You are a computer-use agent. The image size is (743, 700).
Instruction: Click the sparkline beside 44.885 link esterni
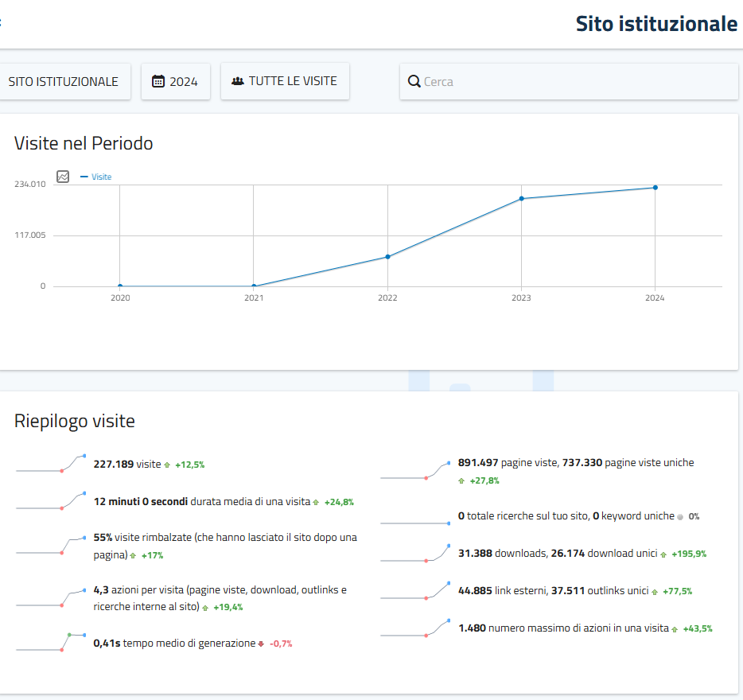point(415,592)
